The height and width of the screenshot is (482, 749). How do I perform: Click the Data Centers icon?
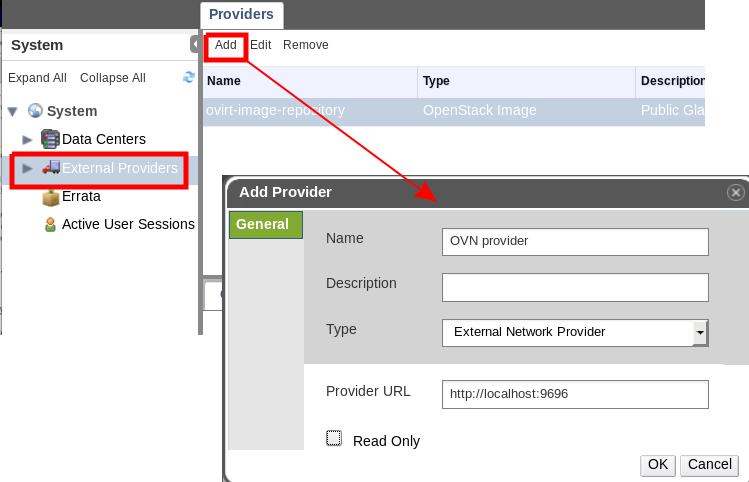(50, 139)
